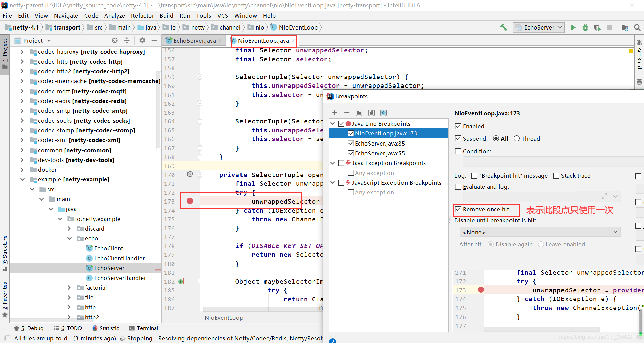Add new breakpoint with plus icon
The width and height of the screenshot is (644, 343).
(x=335, y=113)
